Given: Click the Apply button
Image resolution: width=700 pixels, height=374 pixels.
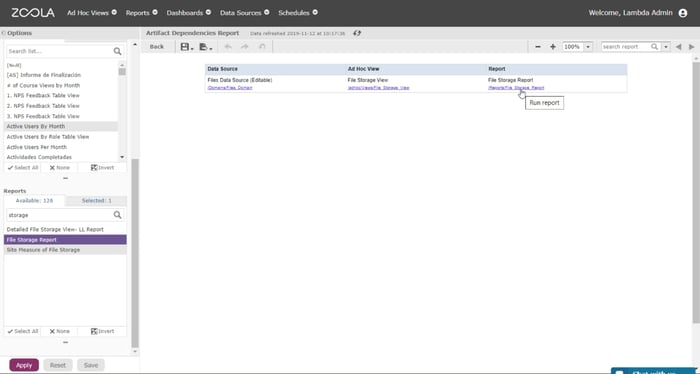Looking at the screenshot, I should pos(24,365).
